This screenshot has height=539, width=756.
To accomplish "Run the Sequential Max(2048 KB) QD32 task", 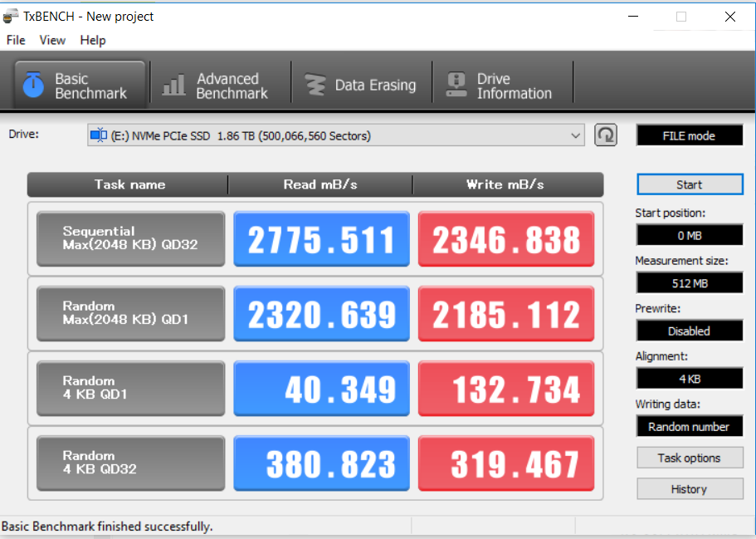I will point(130,238).
